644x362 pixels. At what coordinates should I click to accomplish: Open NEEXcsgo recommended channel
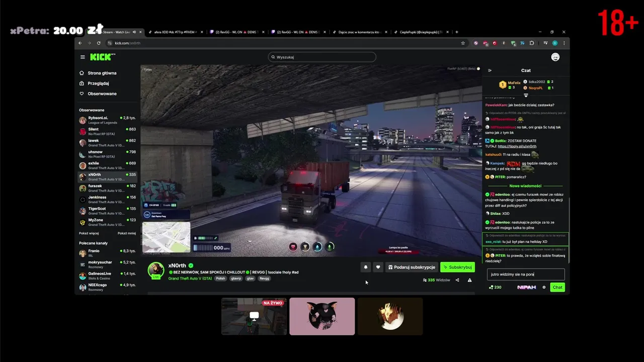coord(107,287)
